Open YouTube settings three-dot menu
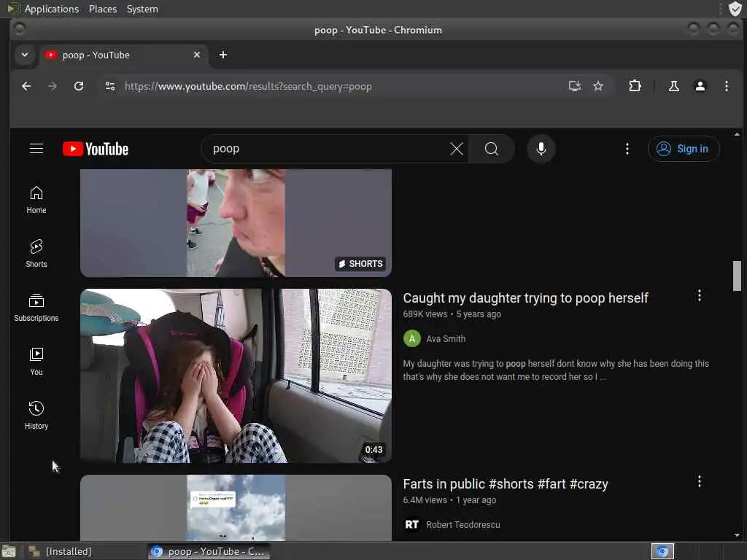 [627, 149]
